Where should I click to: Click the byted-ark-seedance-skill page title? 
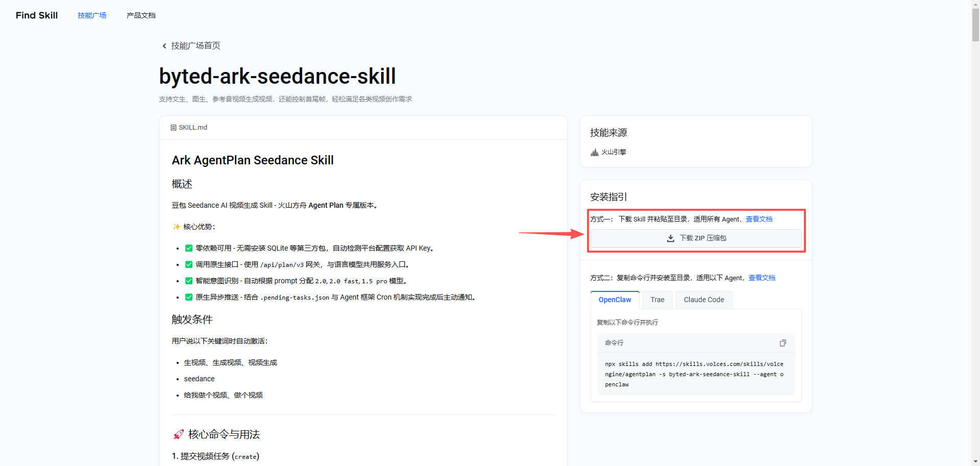click(277, 76)
